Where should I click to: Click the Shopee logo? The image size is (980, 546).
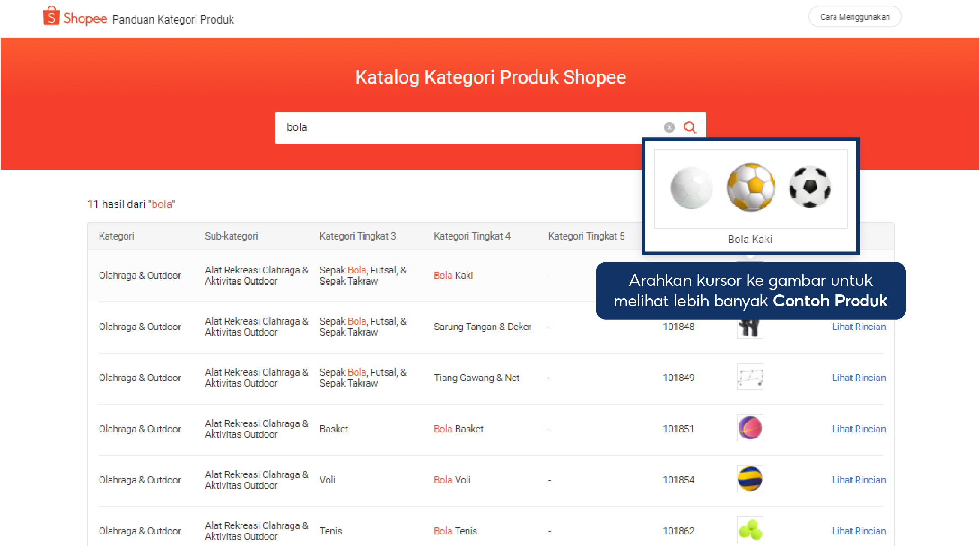click(x=74, y=17)
